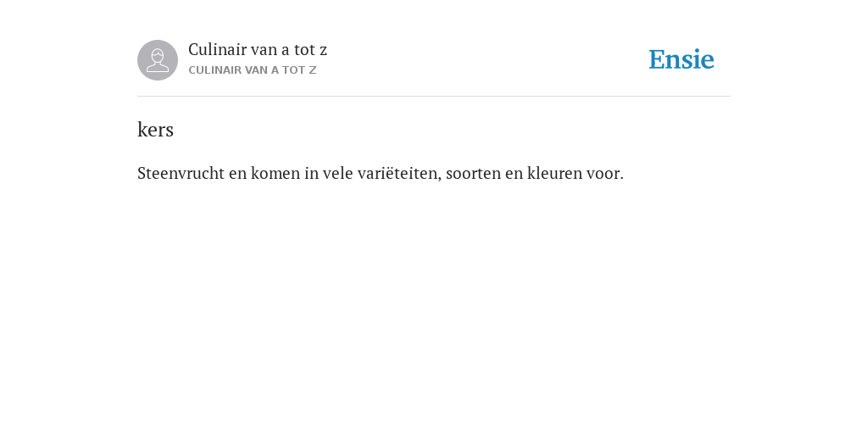Click the gray author avatar icon
Viewport: 868px width, 434px height.
pyautogui.click(x=158, y=60)
